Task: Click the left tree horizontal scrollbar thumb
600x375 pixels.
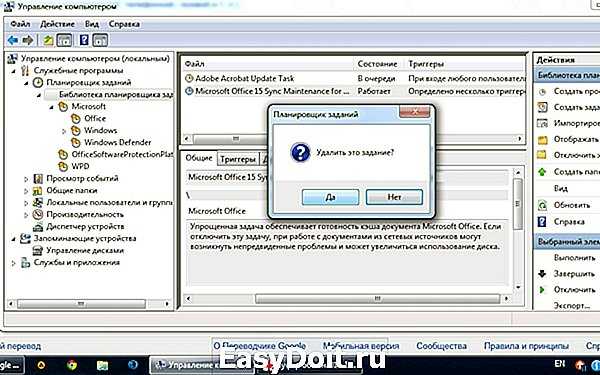Action: [81, 304]
